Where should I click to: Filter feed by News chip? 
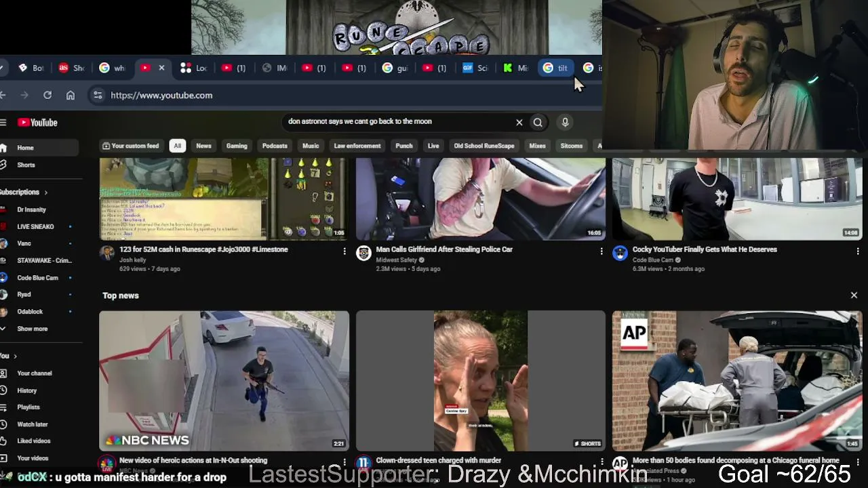203,146
